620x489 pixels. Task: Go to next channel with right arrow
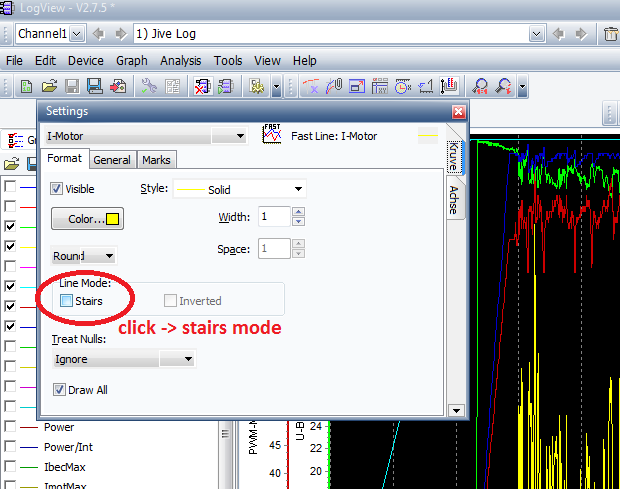pos(121,34)
